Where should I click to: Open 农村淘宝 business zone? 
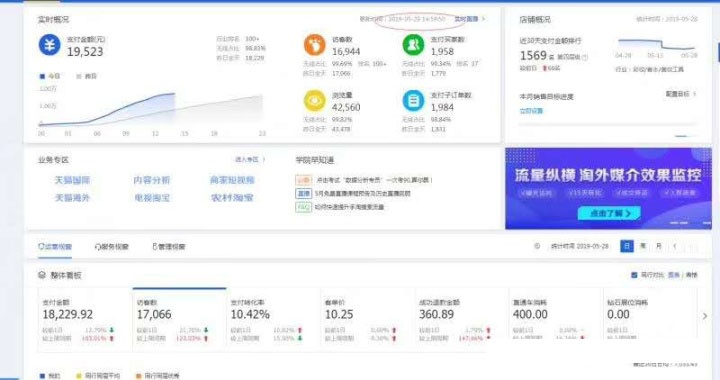232,198
